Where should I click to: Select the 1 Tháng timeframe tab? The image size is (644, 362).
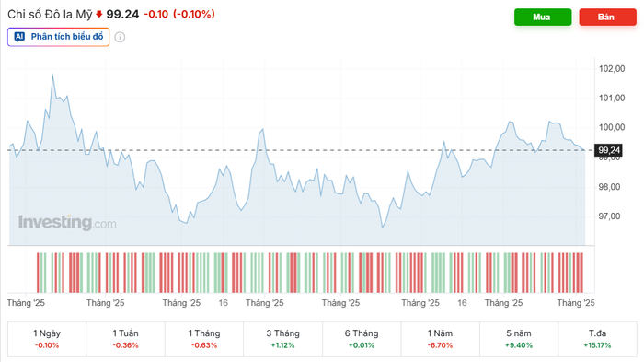click(x=204, y=339)
